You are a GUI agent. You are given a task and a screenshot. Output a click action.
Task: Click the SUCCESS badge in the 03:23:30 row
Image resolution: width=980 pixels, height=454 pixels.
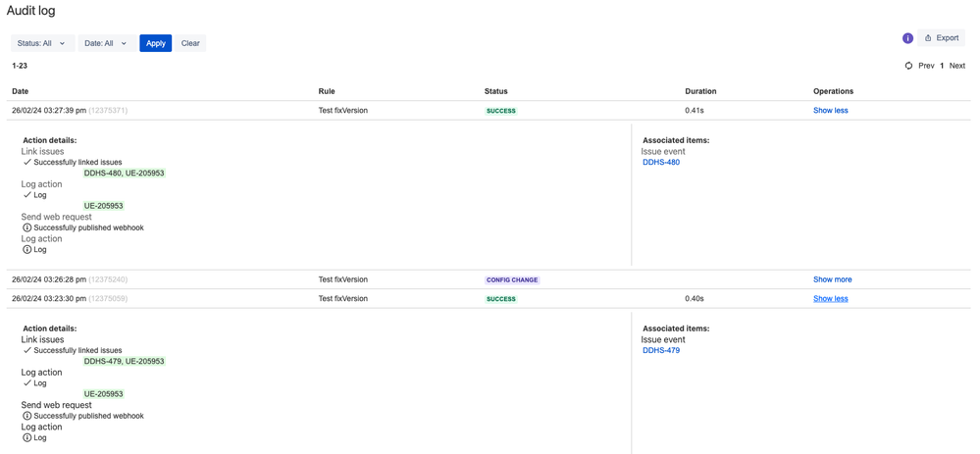click(501, 298)
